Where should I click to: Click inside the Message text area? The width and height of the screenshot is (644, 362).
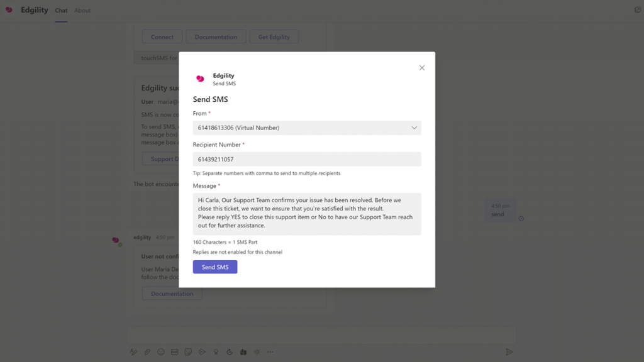tap(306, 211)
